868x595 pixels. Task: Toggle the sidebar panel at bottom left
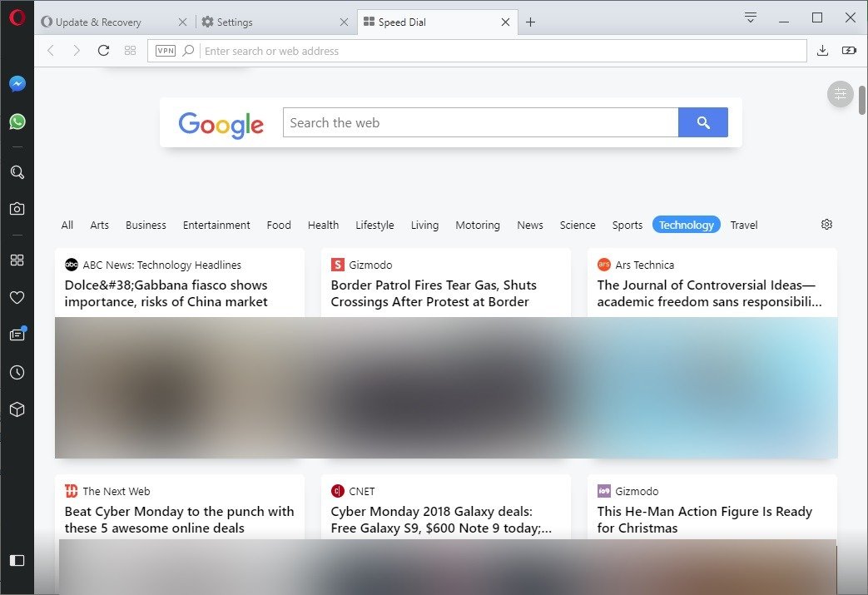pyautogui.click(x=17, y=561)
